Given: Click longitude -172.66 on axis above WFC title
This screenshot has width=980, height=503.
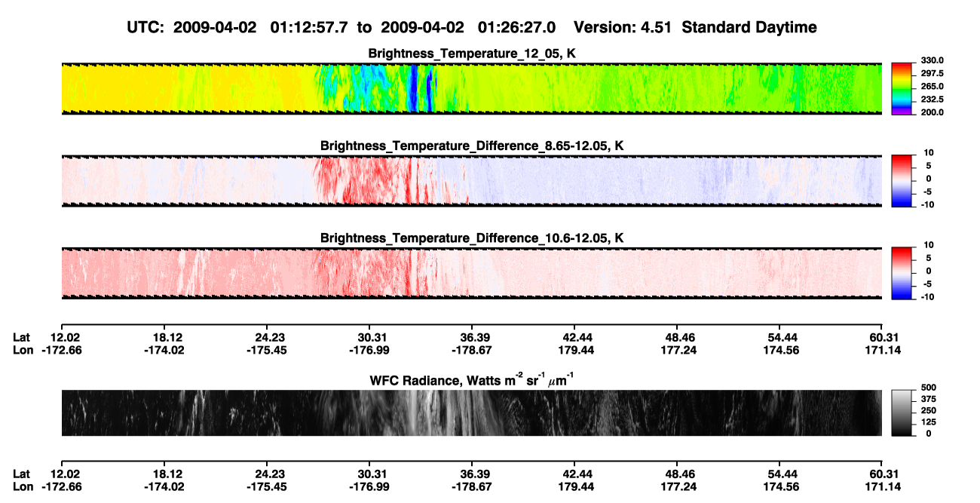Looking at the screenshot, I should (62, 351).
